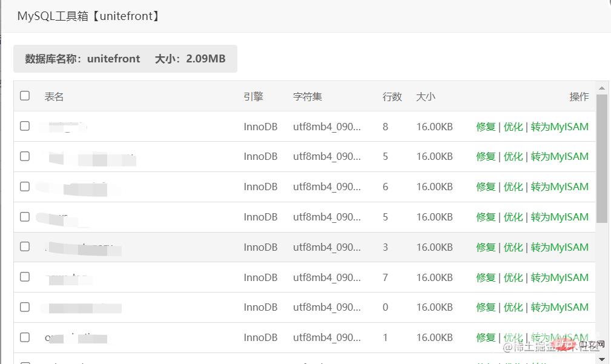This screenshot has width=611, height=364.
Task: Click 修复 for the table with 8 rows
Action: coord(486,127)
